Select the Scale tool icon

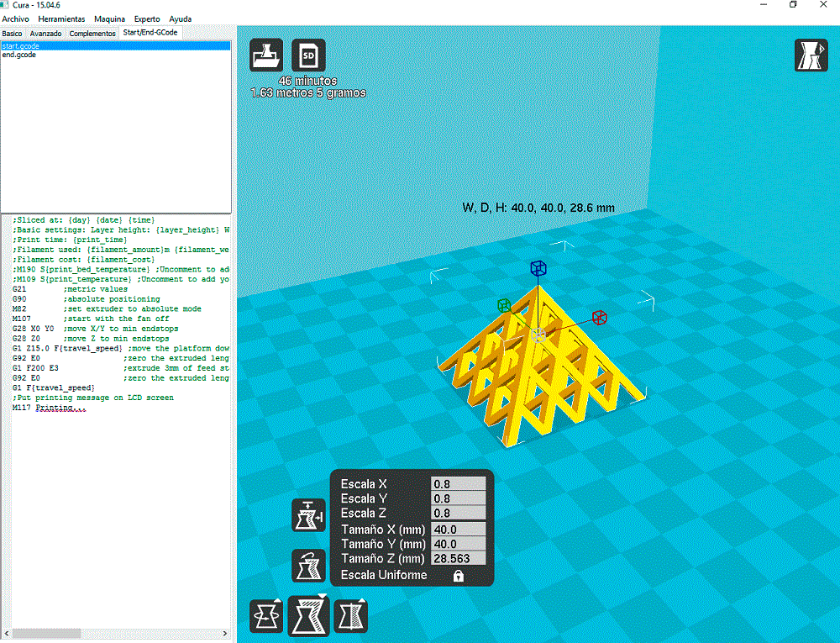coord(308,615)
